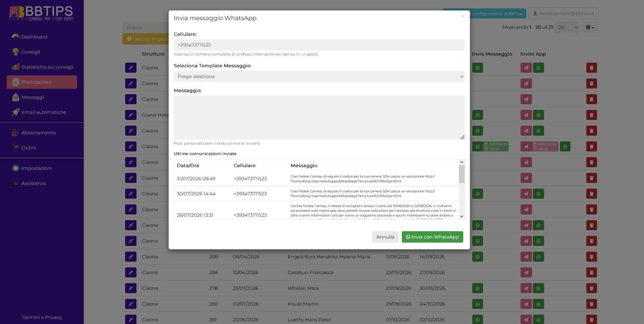The width and height of the screenshot is (644, 324).
Task: Delete the Grand Hotel booking row
Action: (592, 115)
